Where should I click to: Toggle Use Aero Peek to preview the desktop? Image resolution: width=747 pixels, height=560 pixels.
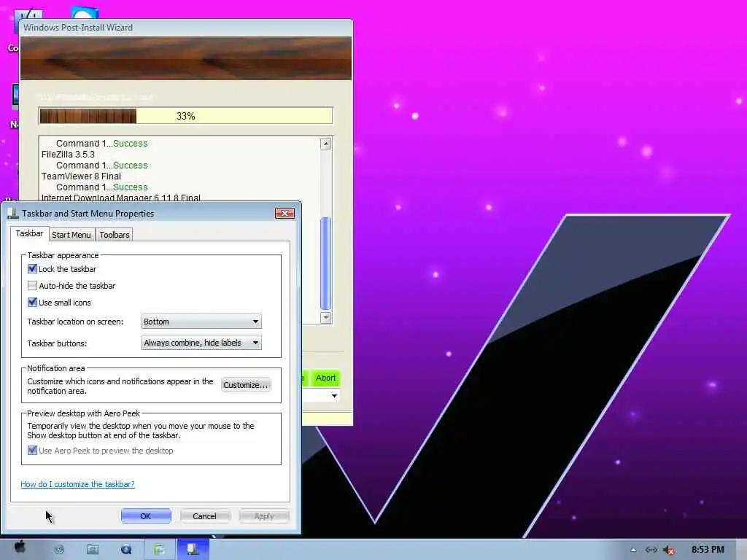coord(32,451)
